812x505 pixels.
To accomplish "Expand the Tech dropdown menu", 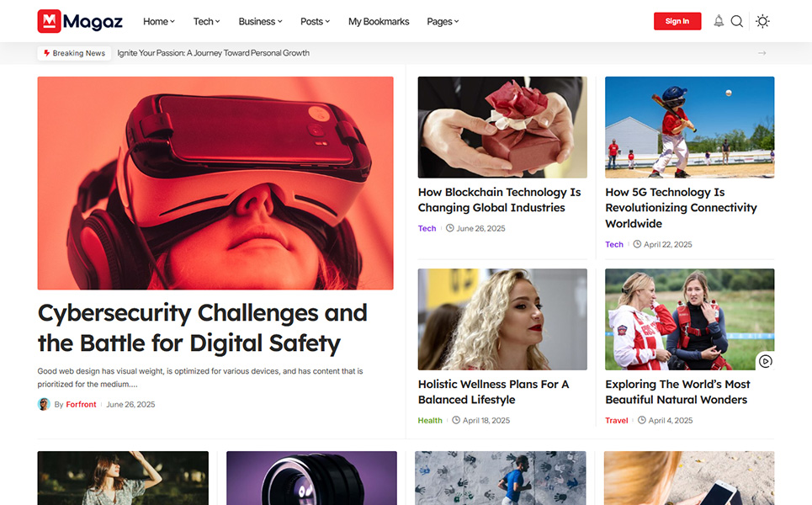I will point(206,22).
